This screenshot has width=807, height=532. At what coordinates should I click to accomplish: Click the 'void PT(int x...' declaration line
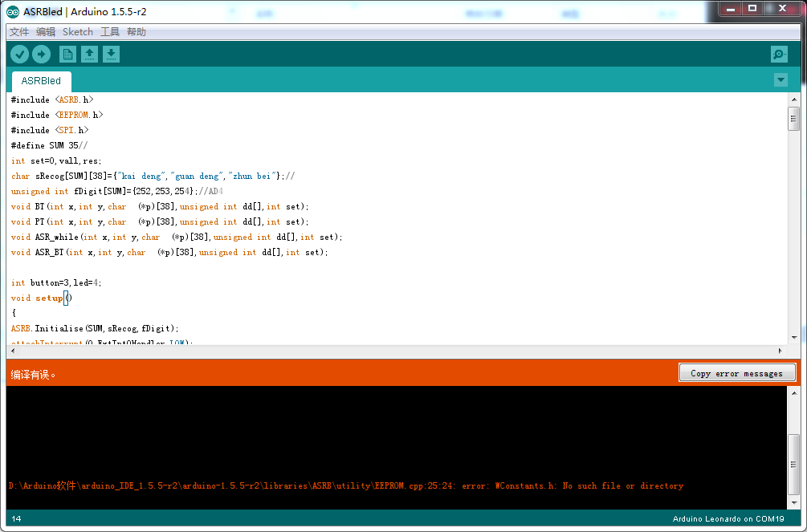160,221
